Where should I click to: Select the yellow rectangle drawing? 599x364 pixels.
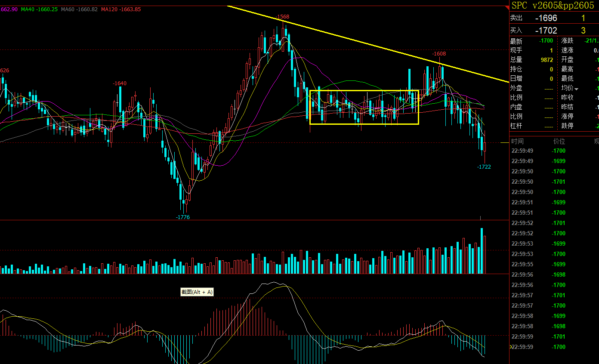[x=364, y=91]
